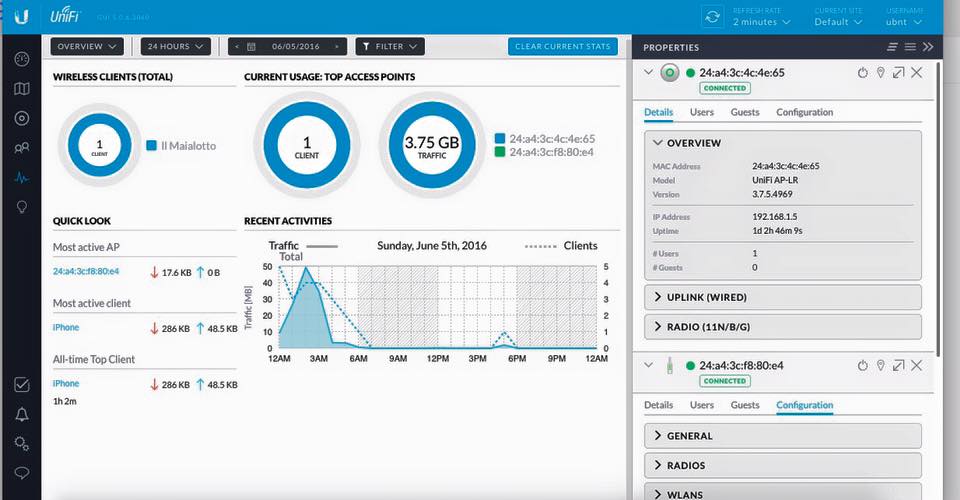The width and height of the screenshot is (960, 500).
Task: Open the Current Site Default dropdown
Action: (x=838, y=22)
